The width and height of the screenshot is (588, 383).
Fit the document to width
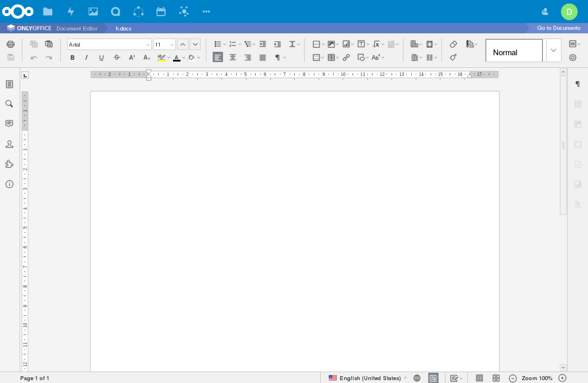[x=496, y=378]
